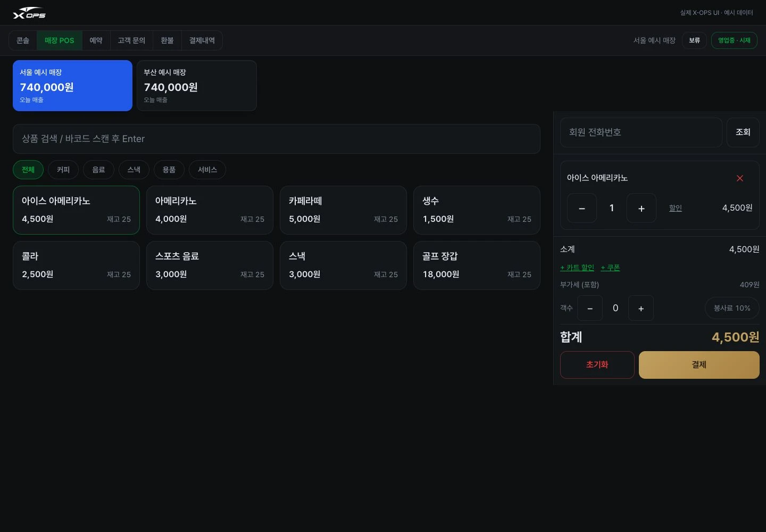Select the 서울 예시 매장 store card
Viewport: 766px width, 532px height.
(x=72, y=86)
